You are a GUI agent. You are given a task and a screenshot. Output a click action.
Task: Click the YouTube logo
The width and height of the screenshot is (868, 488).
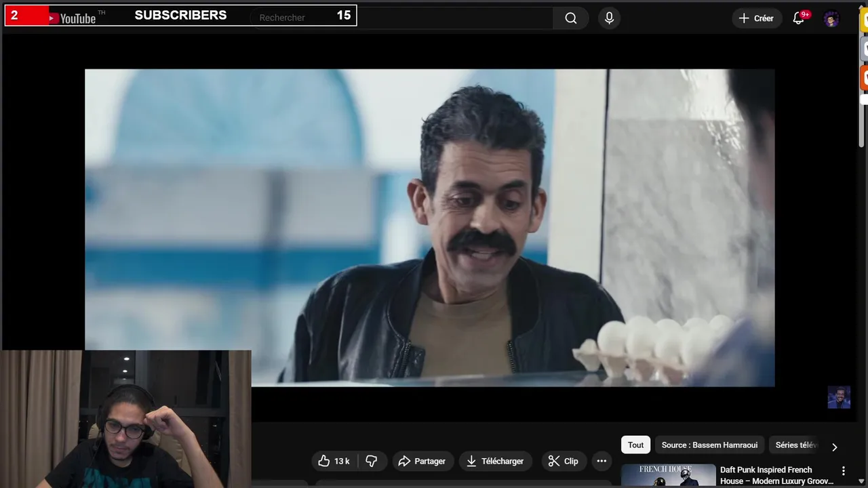click(x=73, y=18)
